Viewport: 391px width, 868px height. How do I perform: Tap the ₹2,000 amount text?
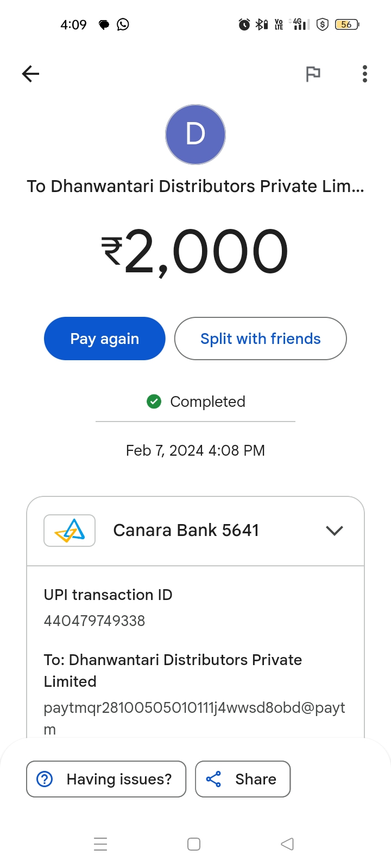point(195,252)
